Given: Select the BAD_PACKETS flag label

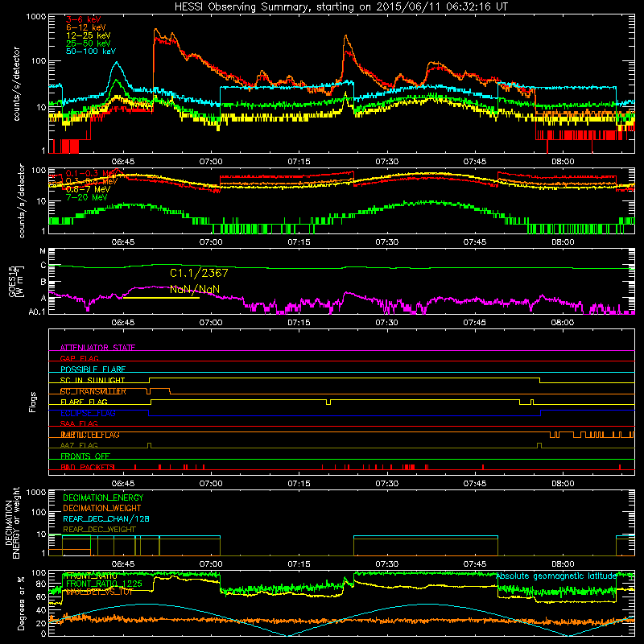Looking at the screenshot, I should pyautogui.click(x=88, y=467).
